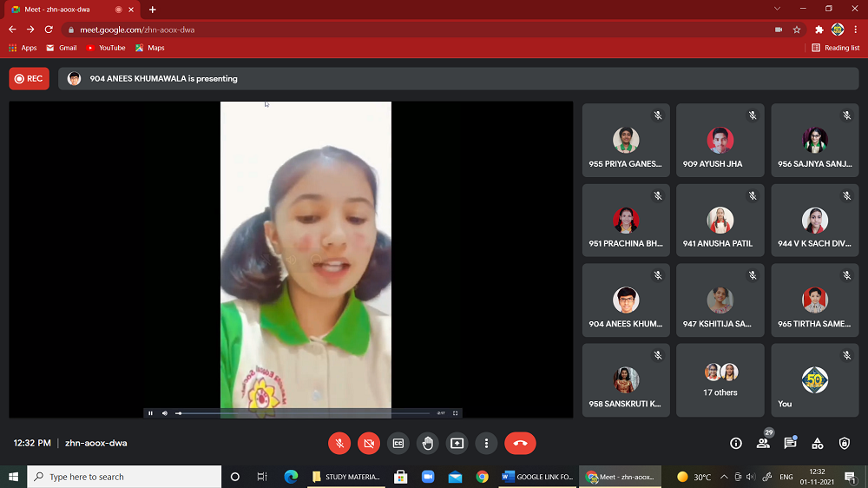868x488 pixels.
Task: Open host controls shield icon
Action: [845, 443]
